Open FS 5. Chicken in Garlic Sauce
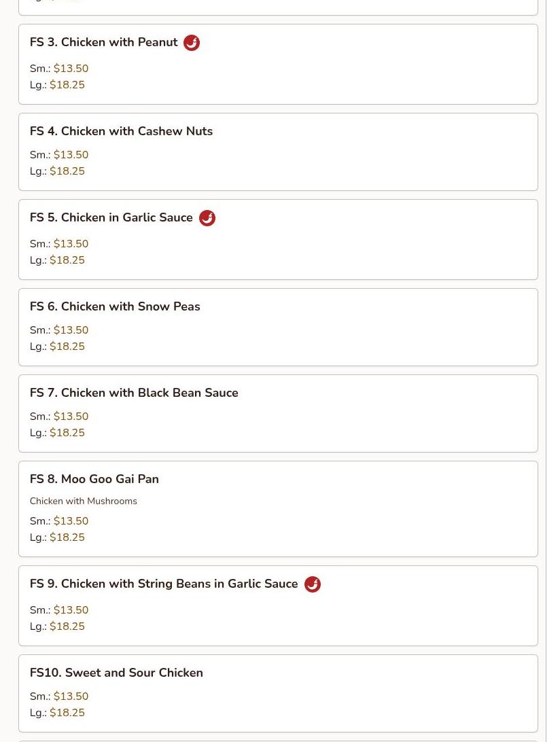Screen dimensions: 560x742 tap(111, 218)
